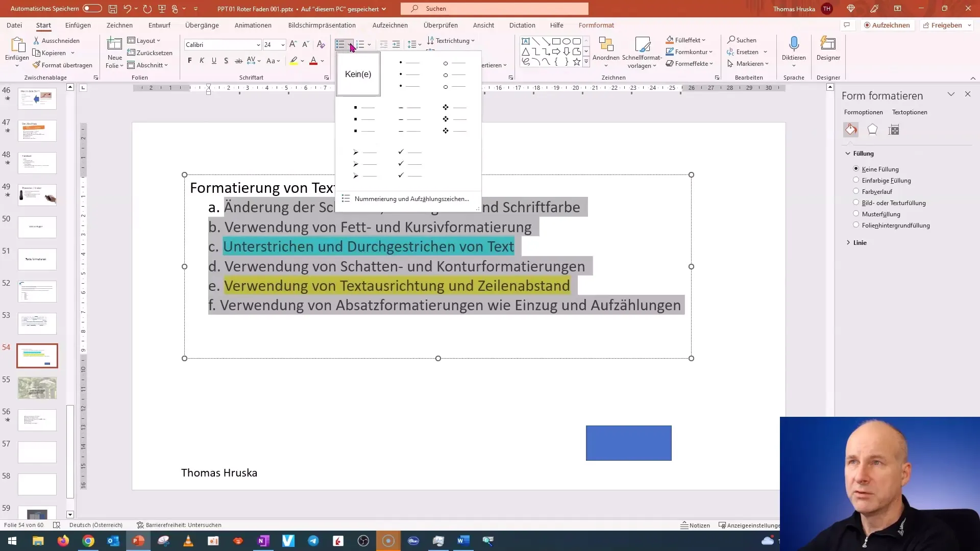The height and width of the screenshot is (551, 980).
Task: Click Format übertragen button
Action: coord(62,65)
